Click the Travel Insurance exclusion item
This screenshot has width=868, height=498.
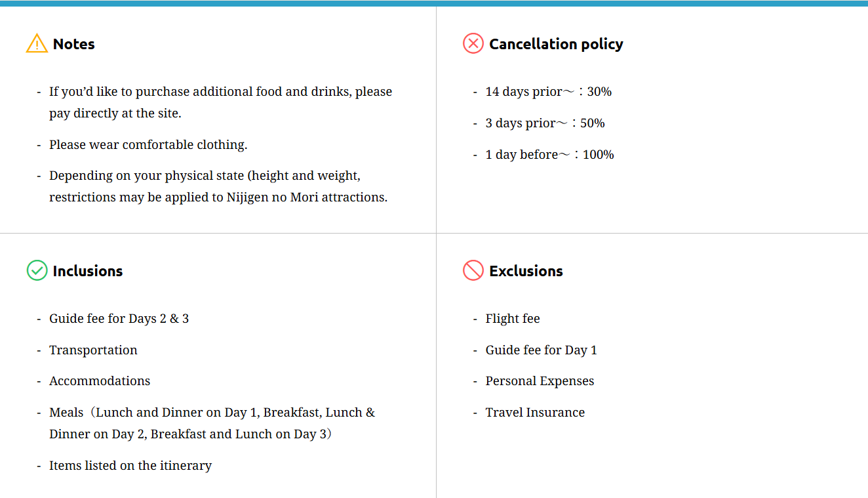point(535,413)
